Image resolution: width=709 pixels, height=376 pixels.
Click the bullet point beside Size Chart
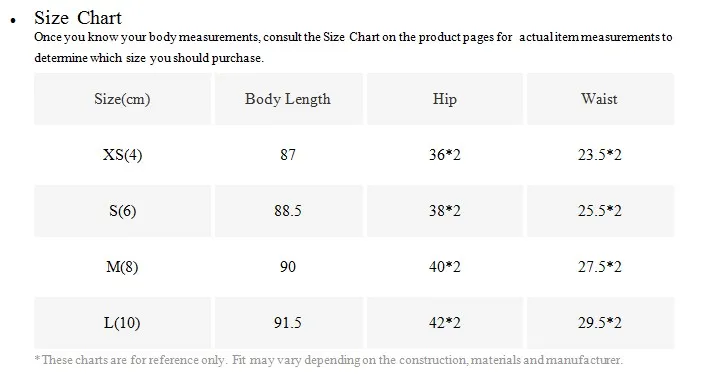13,20
